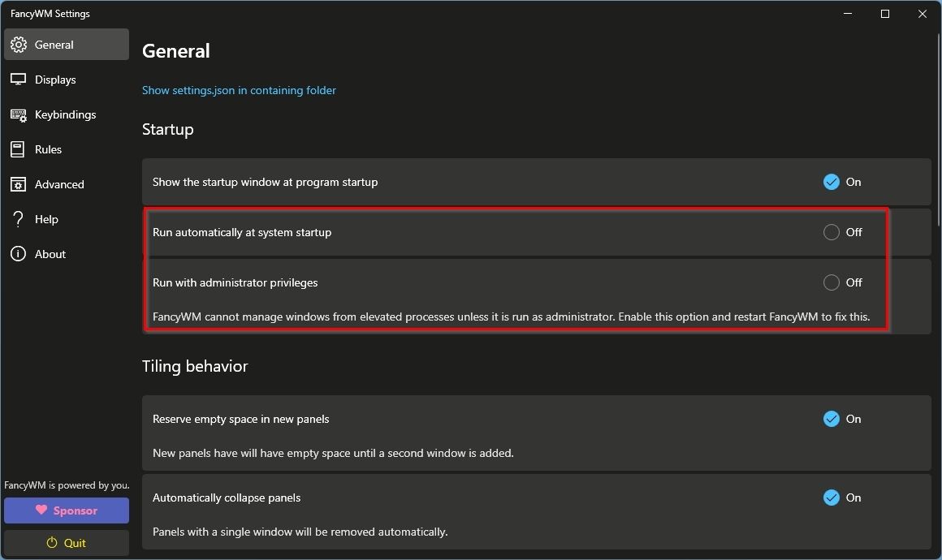
Task: Enable running automatically at system startup
Action: (x=831, y=232)
